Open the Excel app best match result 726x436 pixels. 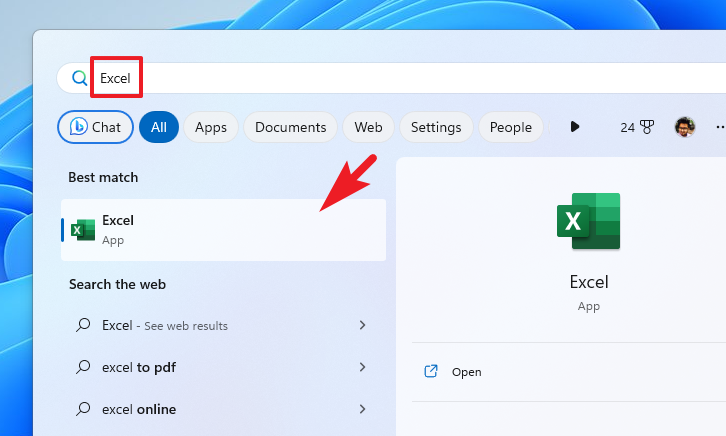tap(224, 230)
